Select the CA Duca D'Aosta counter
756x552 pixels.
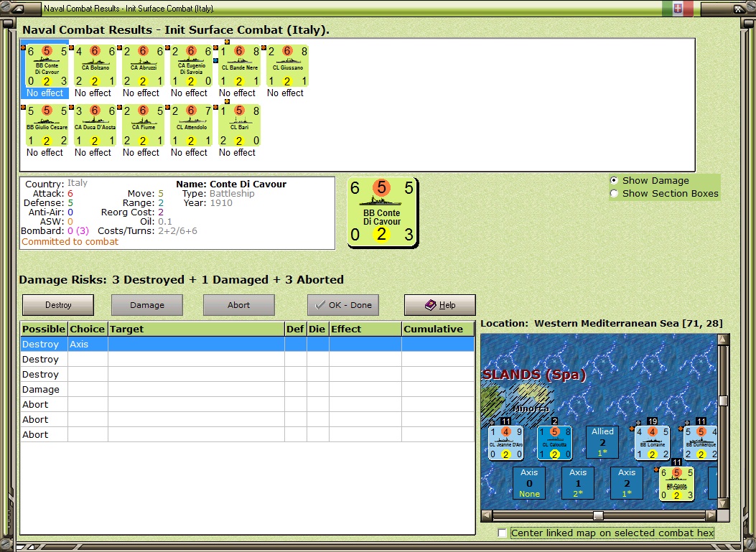click(x=95, y=126)
